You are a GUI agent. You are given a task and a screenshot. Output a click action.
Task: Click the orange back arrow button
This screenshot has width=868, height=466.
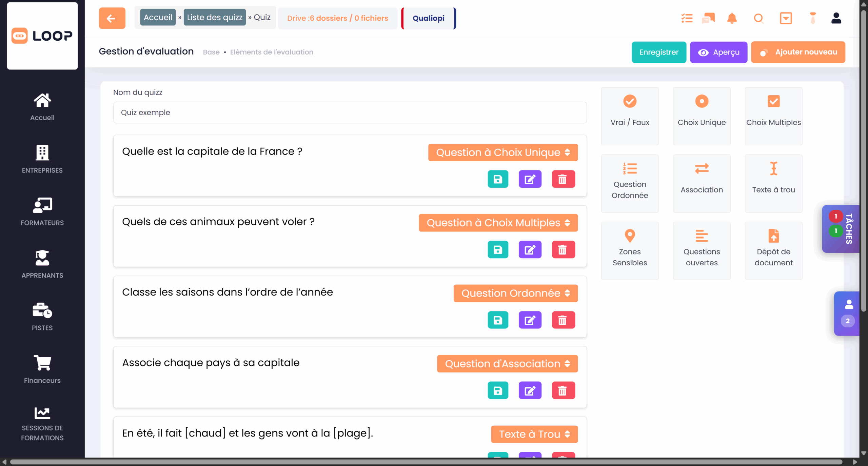[x=112, y=18]
